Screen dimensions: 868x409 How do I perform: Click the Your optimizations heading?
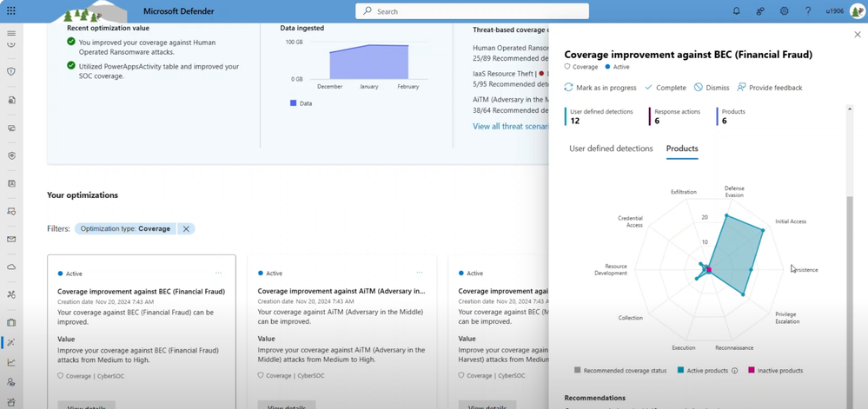[83, 195]
